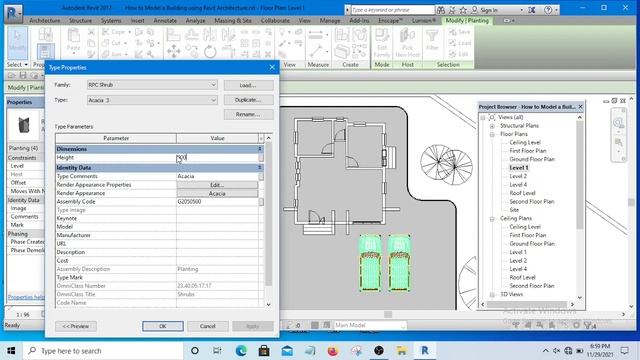The image size is (640, 360).
Task: Collapse the Floor Plans tree node
Action: click(x=492, y=134)
